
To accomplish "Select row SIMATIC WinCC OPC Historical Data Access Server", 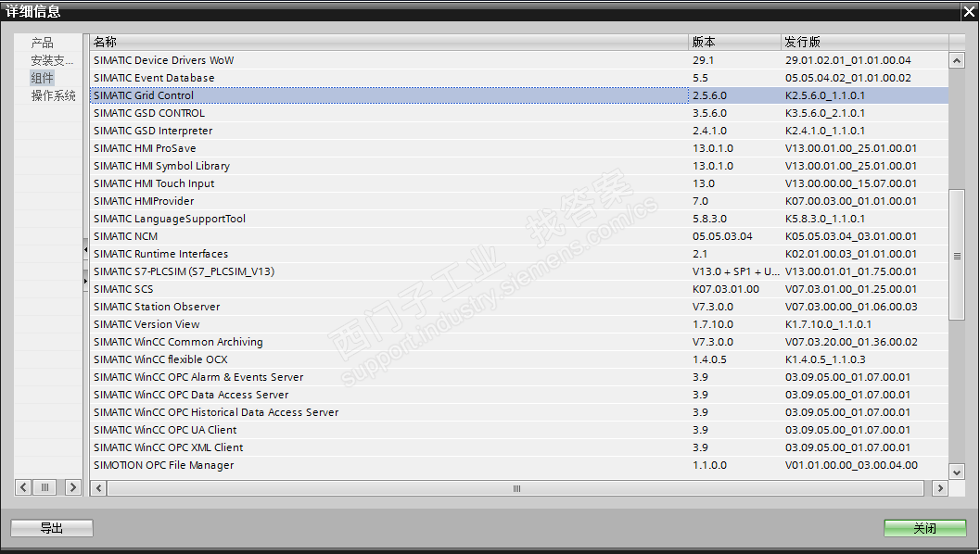I will pyautogui.click(x=519, y=411).
